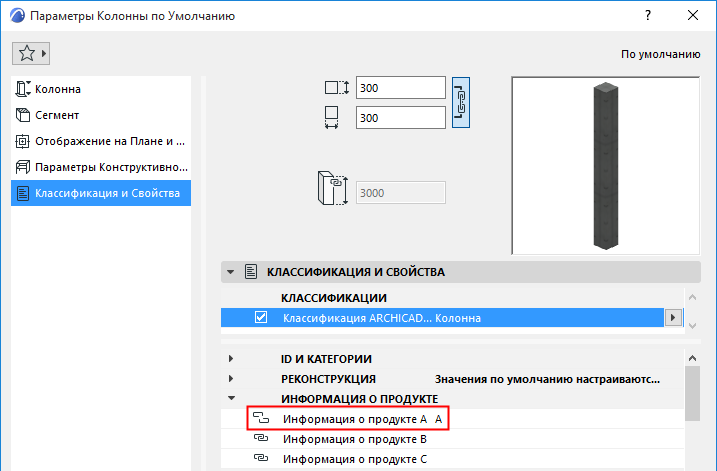Select Классификация и Свойства sidebar item
This screenshot has height=471, width=717.
click(101, 193)
